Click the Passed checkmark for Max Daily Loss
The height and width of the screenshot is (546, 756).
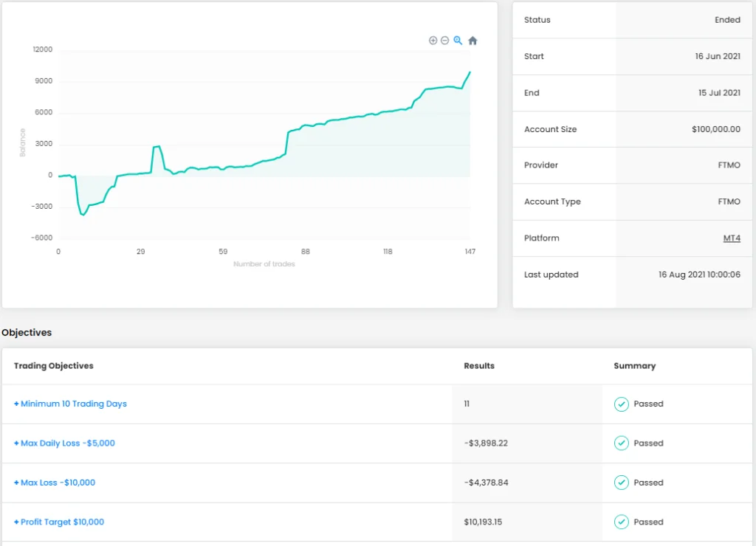tap(622, 443)
